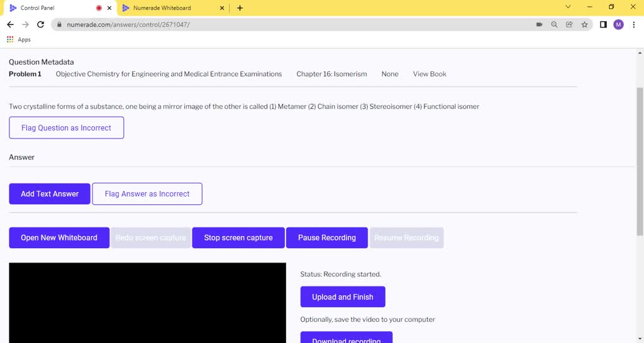Screen dimensions: 644x343
Task: Pause Recording of the screen capture
Action: click(326, 237)
